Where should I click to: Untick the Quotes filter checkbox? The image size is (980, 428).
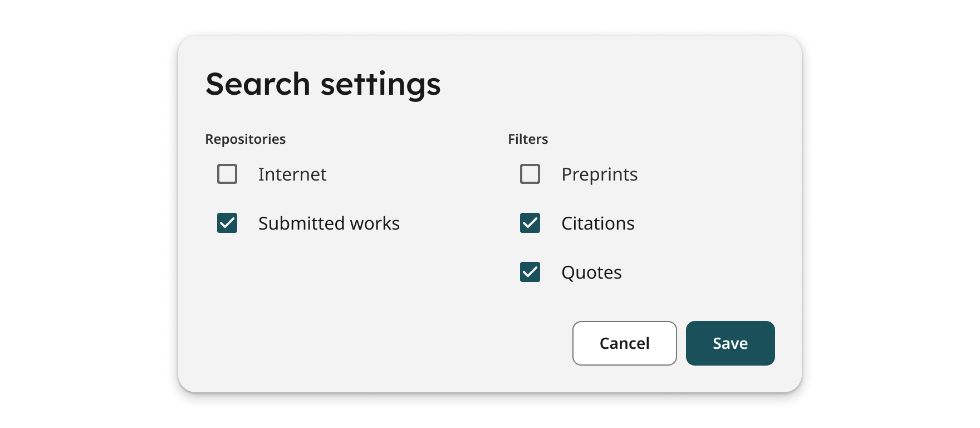[530, 272]
